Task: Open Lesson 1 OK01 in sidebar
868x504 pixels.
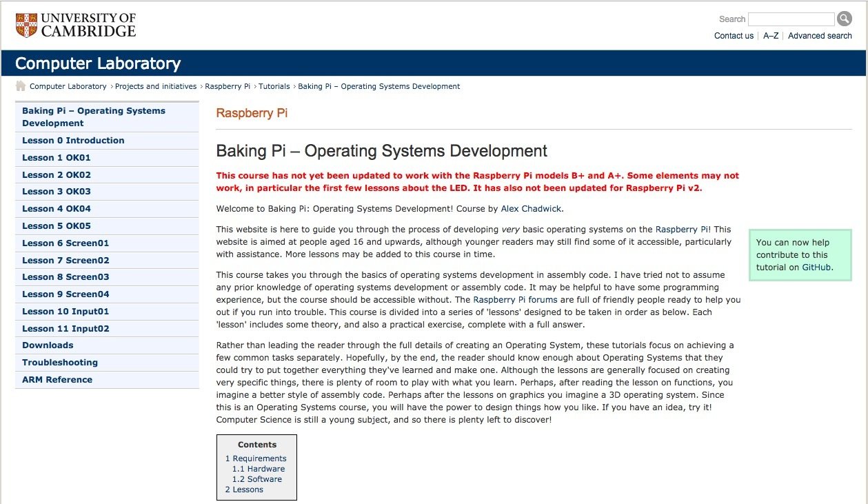Action: tap(107, 158)
